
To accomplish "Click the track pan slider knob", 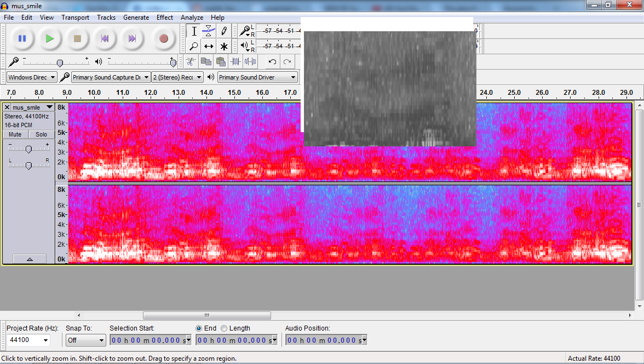I will pos(28,166).
